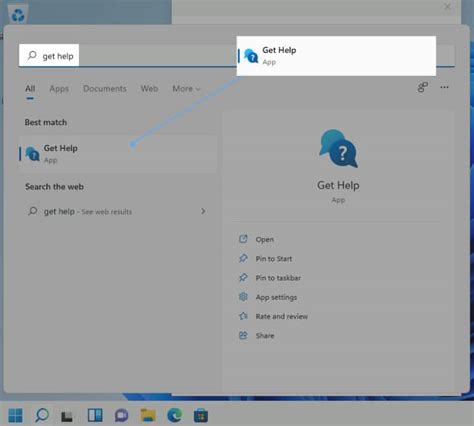Switch to the Apps filter tab
Viewport: 474px width, 426px height.
[x=59, y=89]
